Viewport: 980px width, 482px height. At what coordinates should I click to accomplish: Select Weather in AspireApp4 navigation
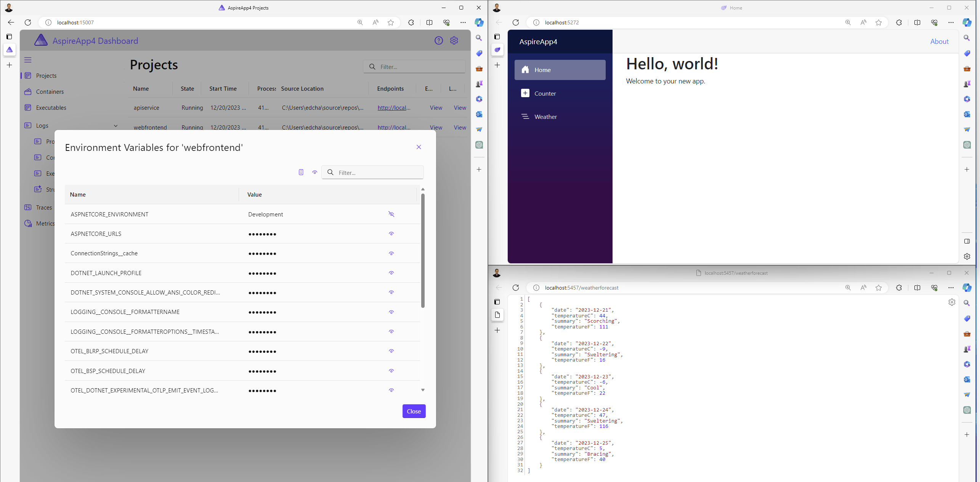pyautogui.click(x=560, y=117)
